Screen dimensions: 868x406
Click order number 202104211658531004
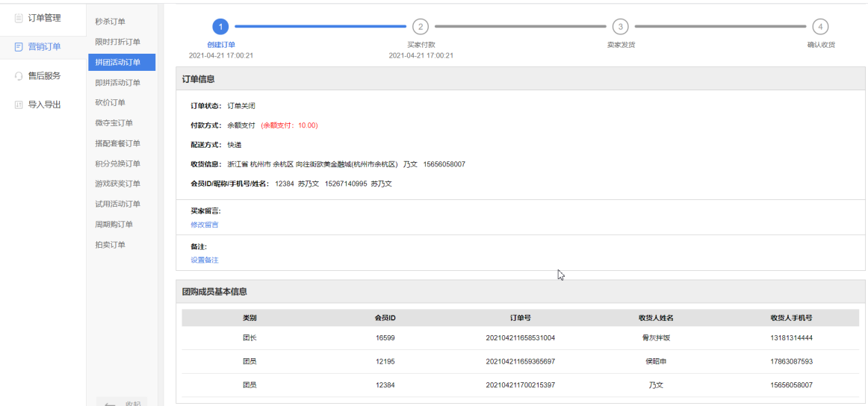[x=520, y=338]
